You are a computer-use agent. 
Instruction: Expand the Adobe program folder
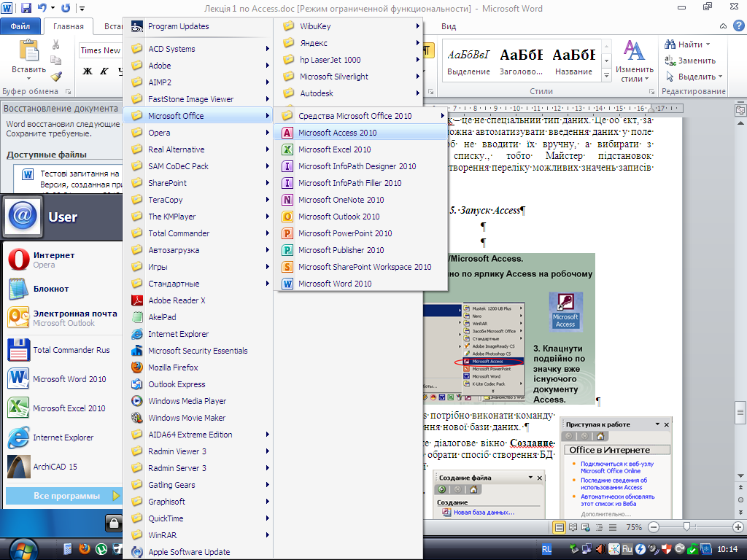pos(198,66)
